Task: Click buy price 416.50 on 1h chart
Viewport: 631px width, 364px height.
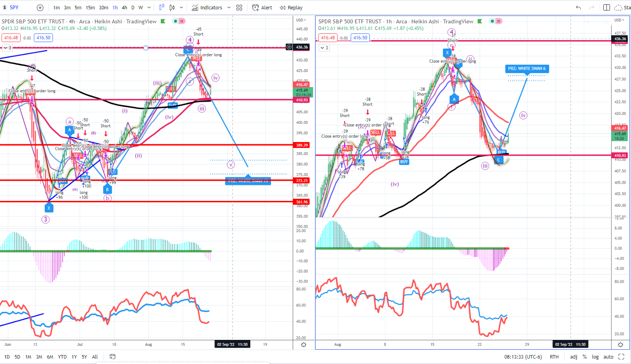Action: pyautogui.click(x=360, y=38)
